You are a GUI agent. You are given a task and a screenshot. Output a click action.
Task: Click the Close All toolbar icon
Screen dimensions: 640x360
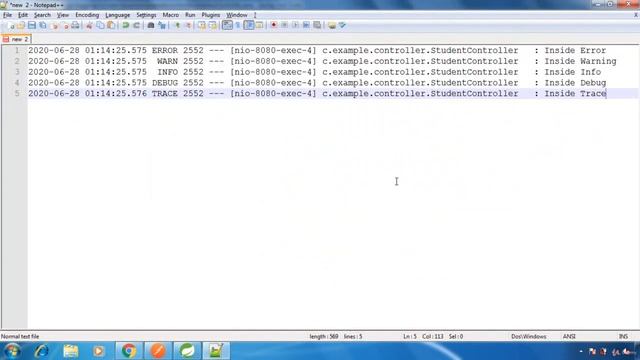(x=64, y=25)
